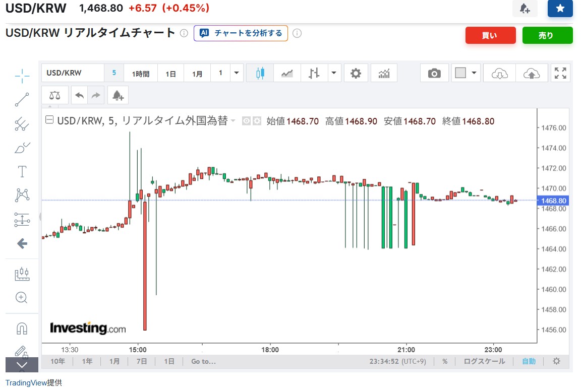581x392 pixels.
Task: Toggle log scale (ログスケール)
Action: tap(484, 361)
